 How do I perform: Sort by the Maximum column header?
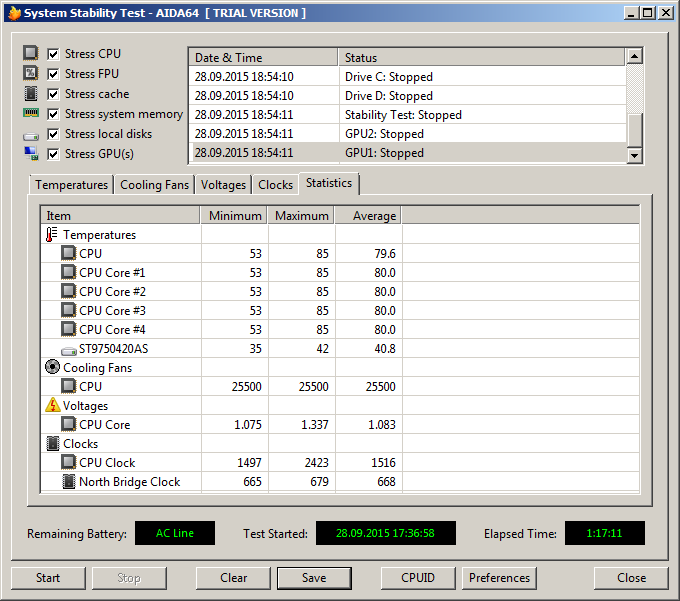[x=301, y=216]
